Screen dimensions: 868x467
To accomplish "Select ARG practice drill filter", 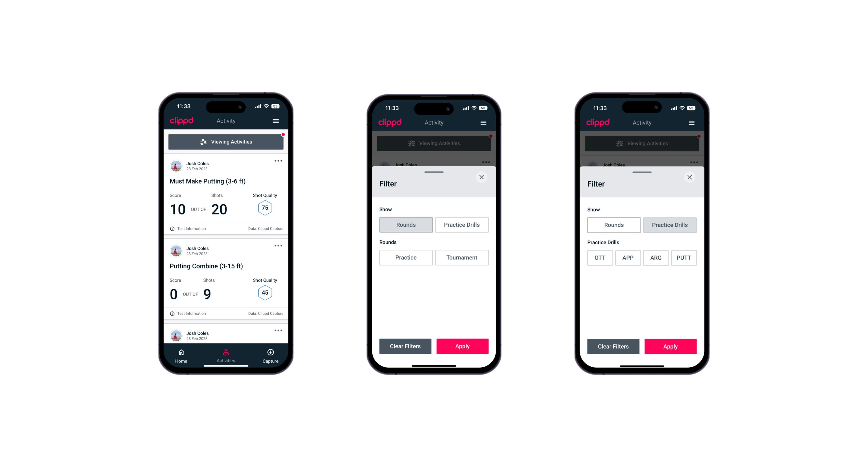I will (655, 258).
